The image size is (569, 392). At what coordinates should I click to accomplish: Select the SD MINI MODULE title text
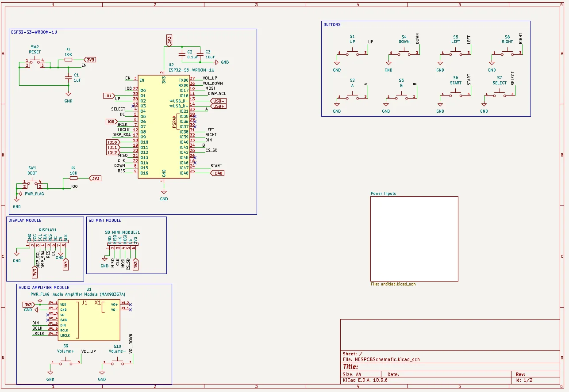pos(104,220)
